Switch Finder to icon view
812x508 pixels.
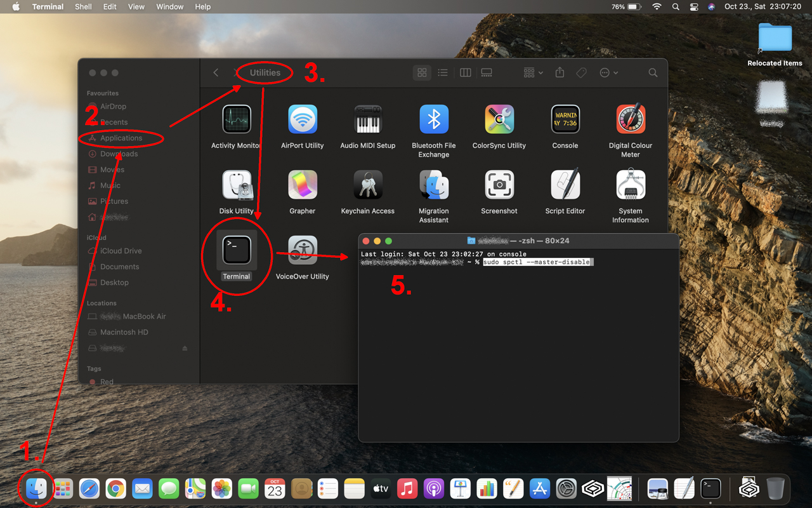[421, 73]
